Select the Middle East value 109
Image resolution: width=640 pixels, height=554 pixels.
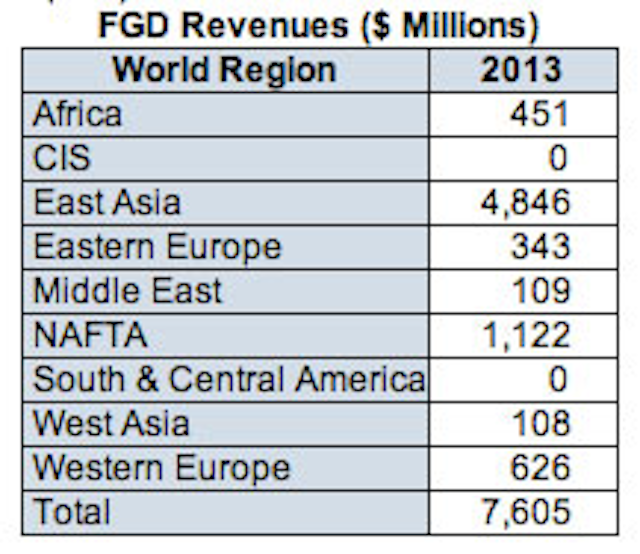tap(538, 291)
